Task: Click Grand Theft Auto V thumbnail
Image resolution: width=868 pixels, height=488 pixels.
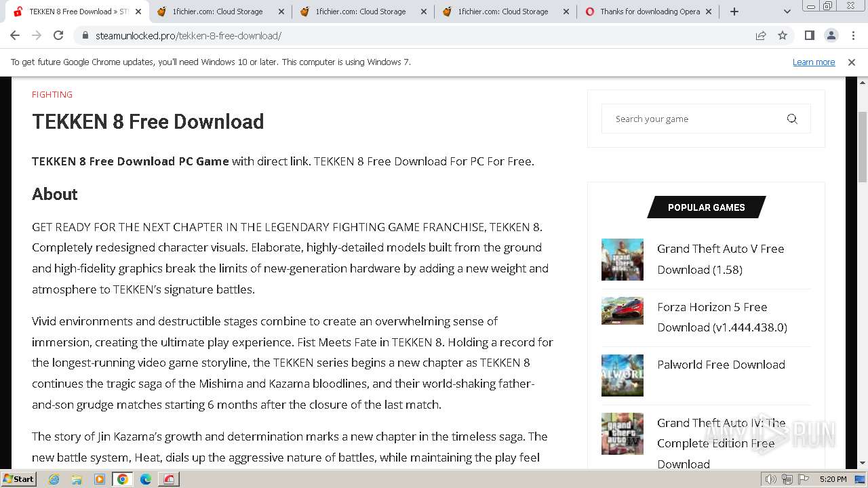Action: (x=623, y=260)
